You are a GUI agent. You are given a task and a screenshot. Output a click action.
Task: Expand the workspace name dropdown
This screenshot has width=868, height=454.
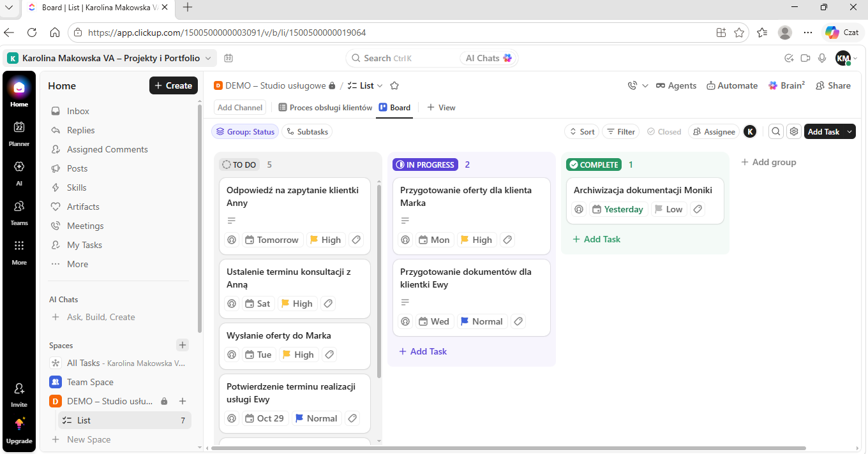pos(207,58)
